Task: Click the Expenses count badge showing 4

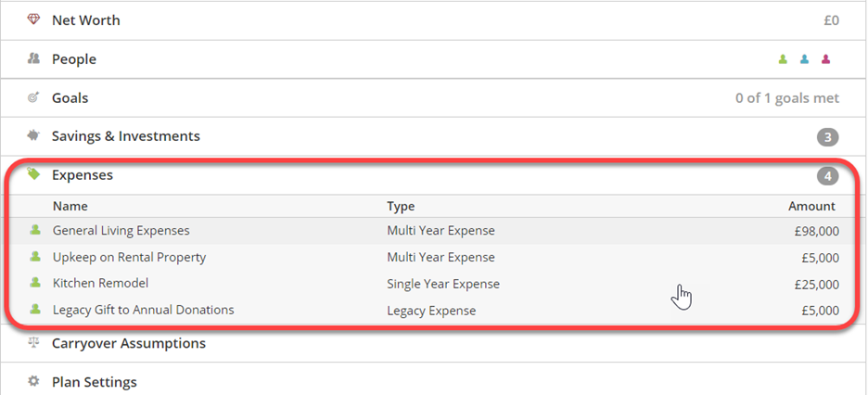Action: [827, 176]
